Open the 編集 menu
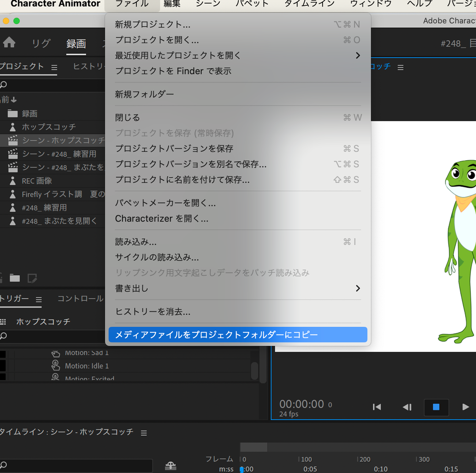The height and width of the screenshot is (473, 476). click(172, 4)
